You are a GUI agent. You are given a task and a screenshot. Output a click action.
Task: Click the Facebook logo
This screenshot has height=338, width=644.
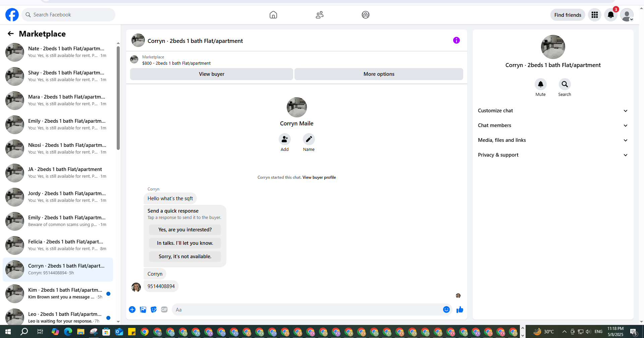pos(12,15)
